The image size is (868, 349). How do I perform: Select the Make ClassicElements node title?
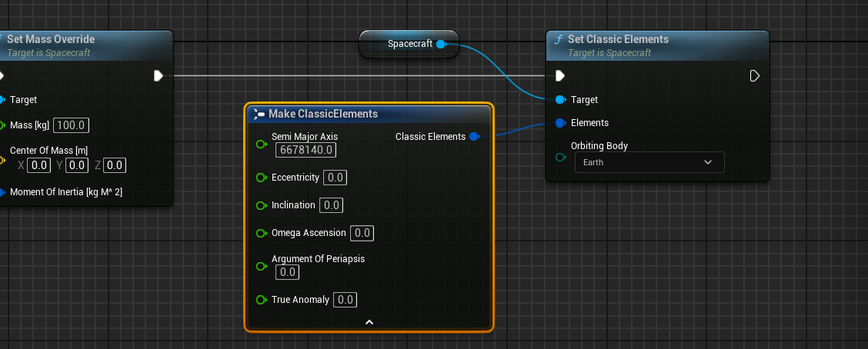pos(323,114)
